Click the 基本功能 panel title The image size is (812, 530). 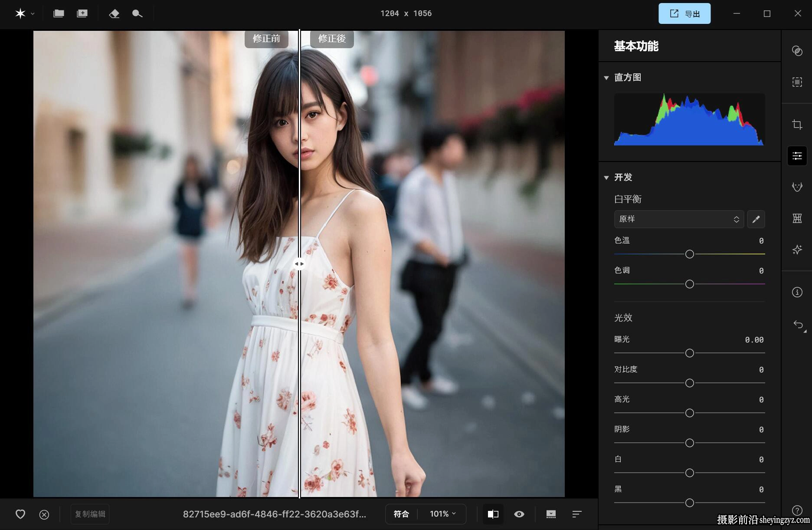(x=636, y=46)
